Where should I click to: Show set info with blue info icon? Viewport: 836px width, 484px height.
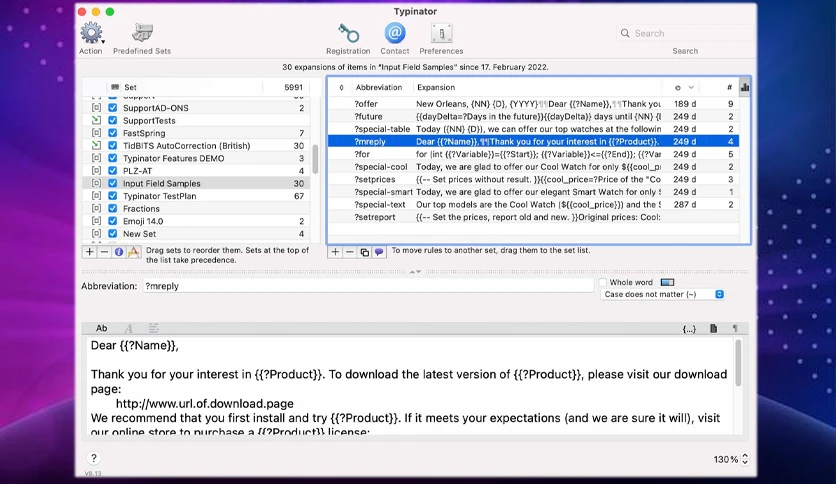[119, 252]
